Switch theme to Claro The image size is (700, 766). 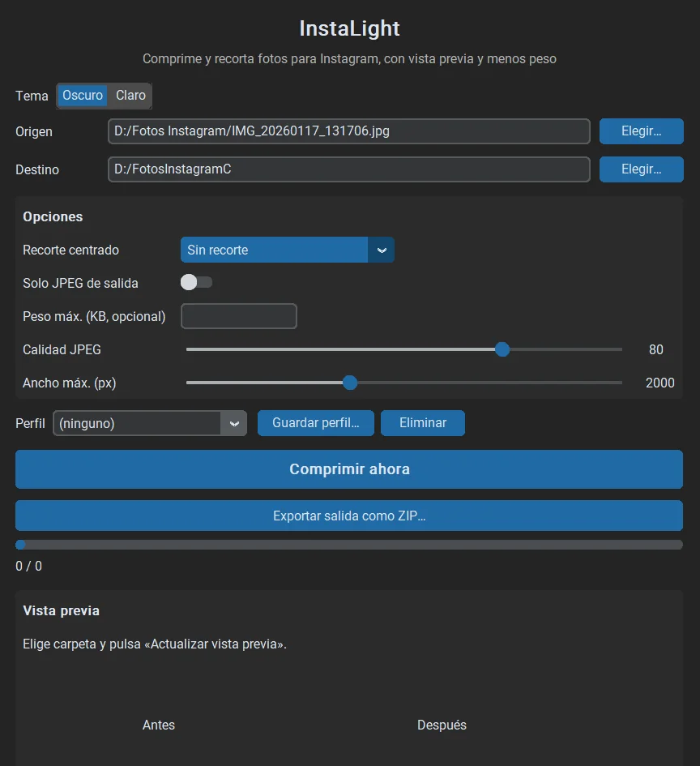click(x=130, y=96)
